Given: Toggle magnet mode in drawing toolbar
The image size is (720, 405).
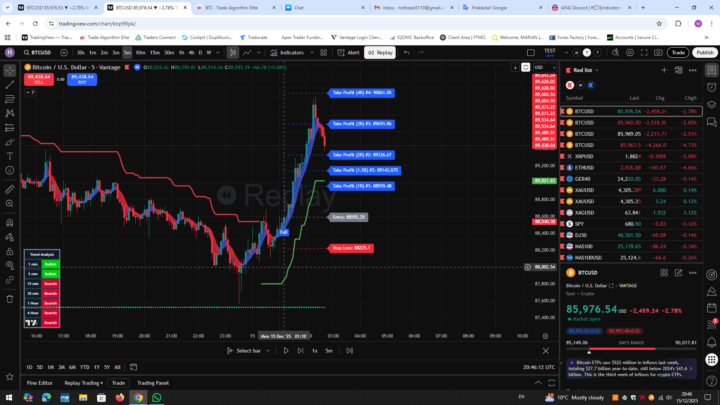Looking at the screenshot, I should [10, 223].
